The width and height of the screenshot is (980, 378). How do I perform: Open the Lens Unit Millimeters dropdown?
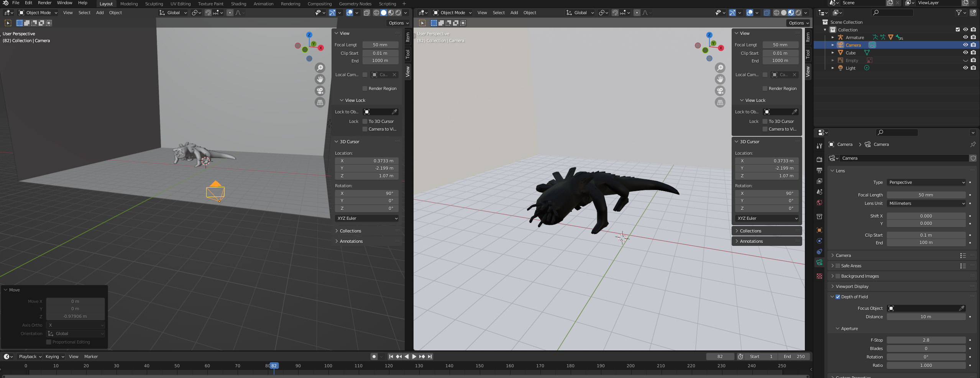(926, 203)
